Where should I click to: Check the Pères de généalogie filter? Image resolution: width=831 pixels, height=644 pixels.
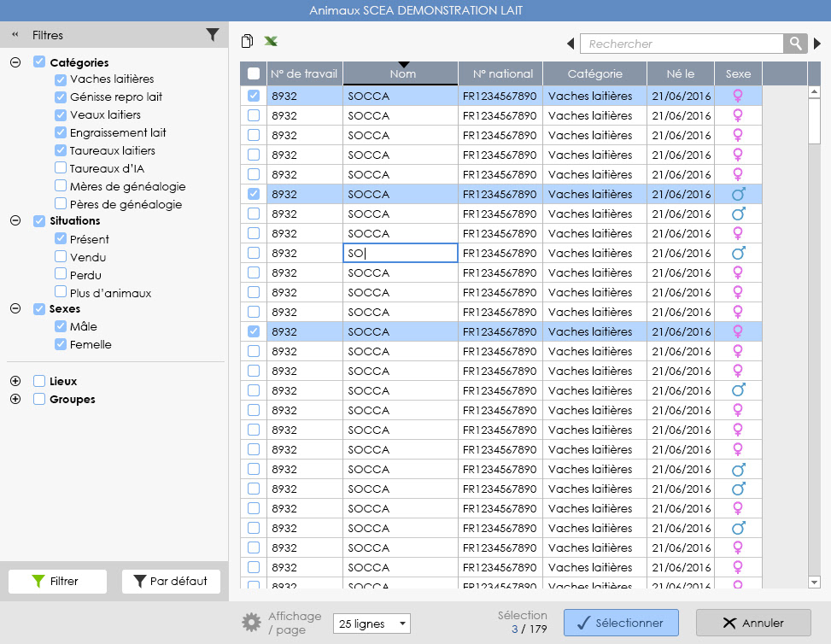pyautogui.click(x=61, y=203)
